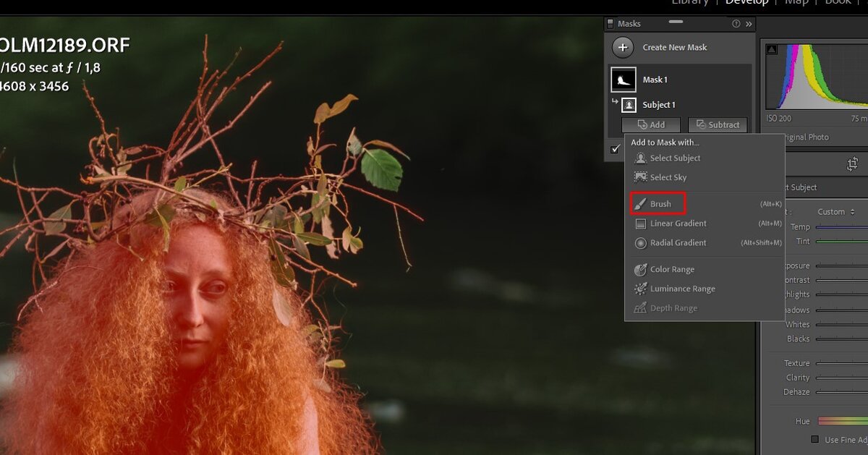The height and width of the screenshot is (455, 868).
Task: Open Masks panel help icon
Action: tap(736, 24)
